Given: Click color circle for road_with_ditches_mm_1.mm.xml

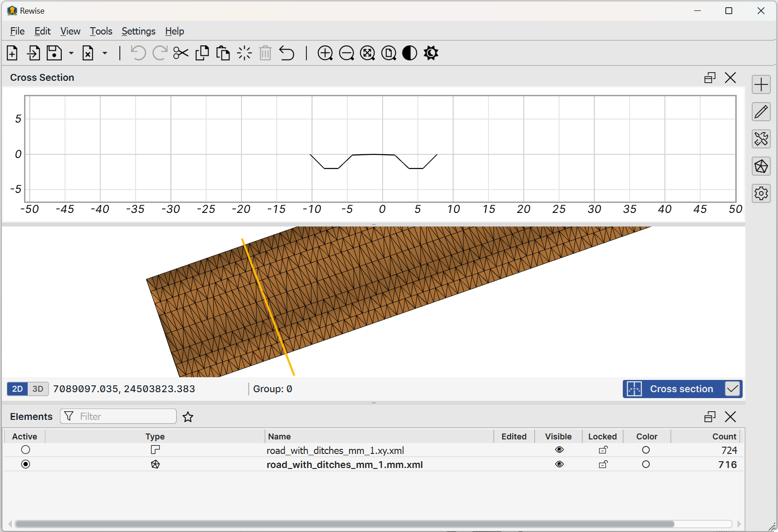Looking at the screenshot, I should coord(646,464).
